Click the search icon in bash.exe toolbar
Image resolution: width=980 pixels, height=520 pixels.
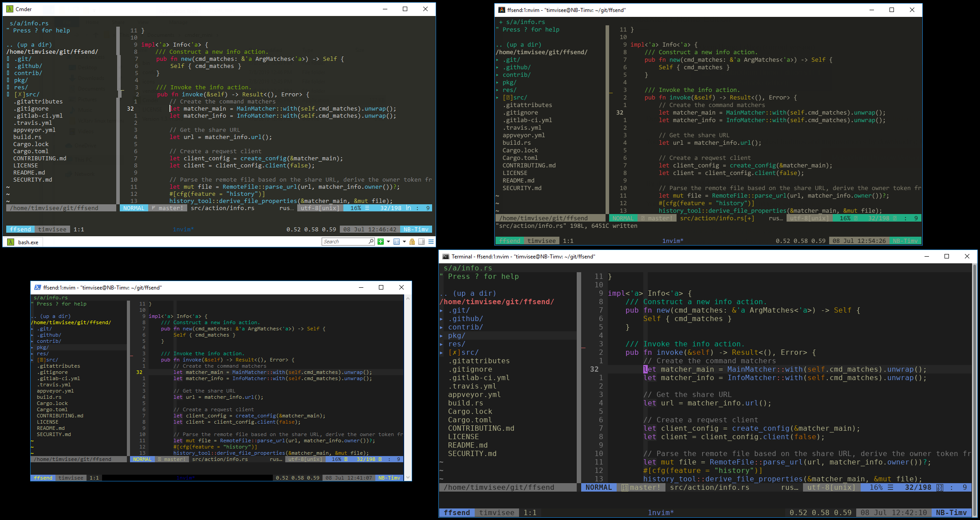click(370, 242)
